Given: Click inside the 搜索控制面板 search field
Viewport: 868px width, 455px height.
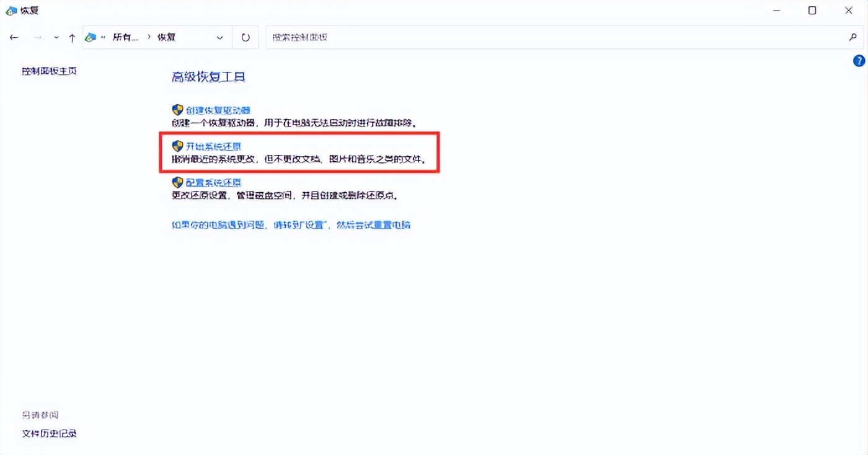Looking at the screenshot, I should click(x=434, y=37).
